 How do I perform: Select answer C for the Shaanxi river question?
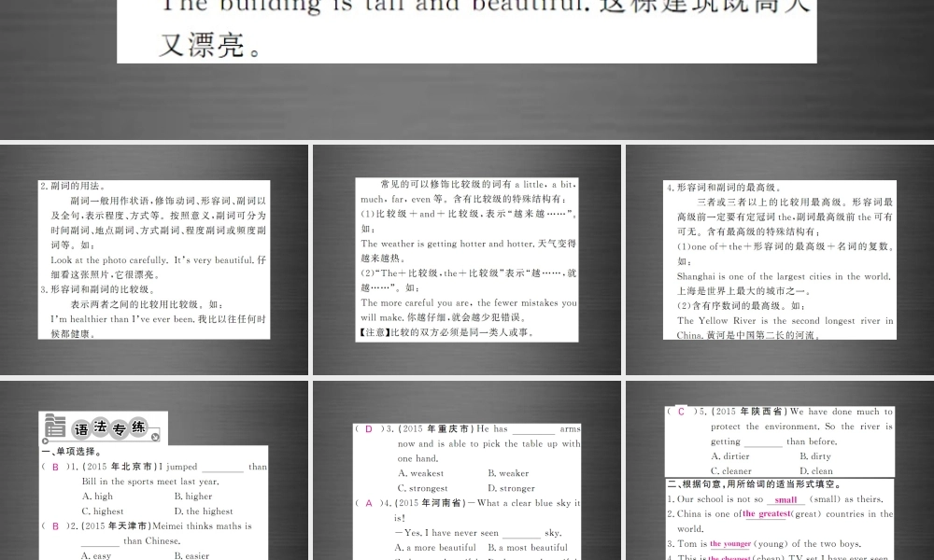pyautogui.click(x=681, y=412)
